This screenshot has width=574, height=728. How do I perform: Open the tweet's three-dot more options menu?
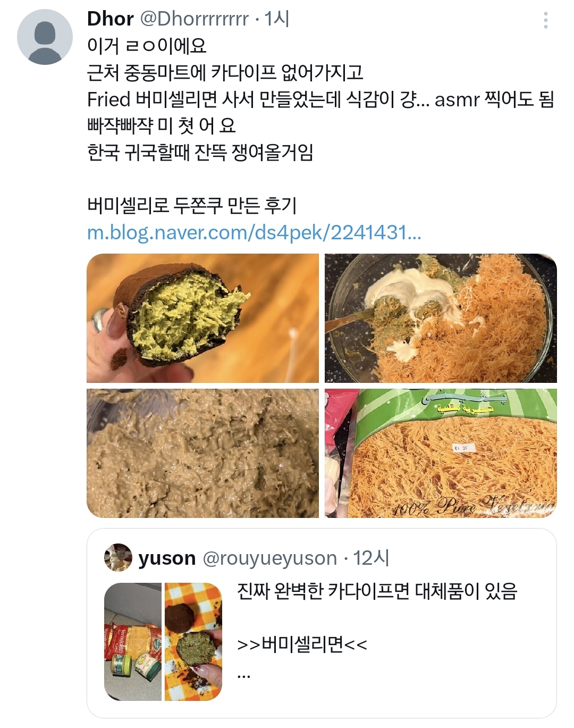(545, 20)
